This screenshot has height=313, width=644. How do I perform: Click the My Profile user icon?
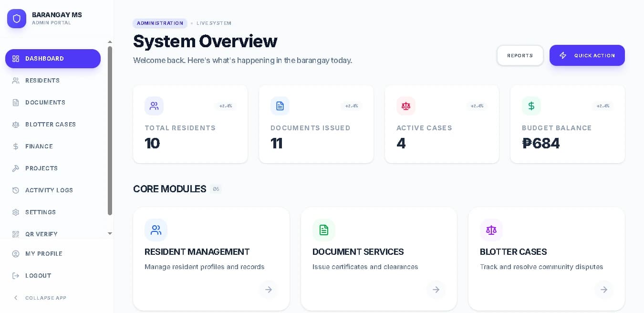pyautogui.click(x=16, y=254)
